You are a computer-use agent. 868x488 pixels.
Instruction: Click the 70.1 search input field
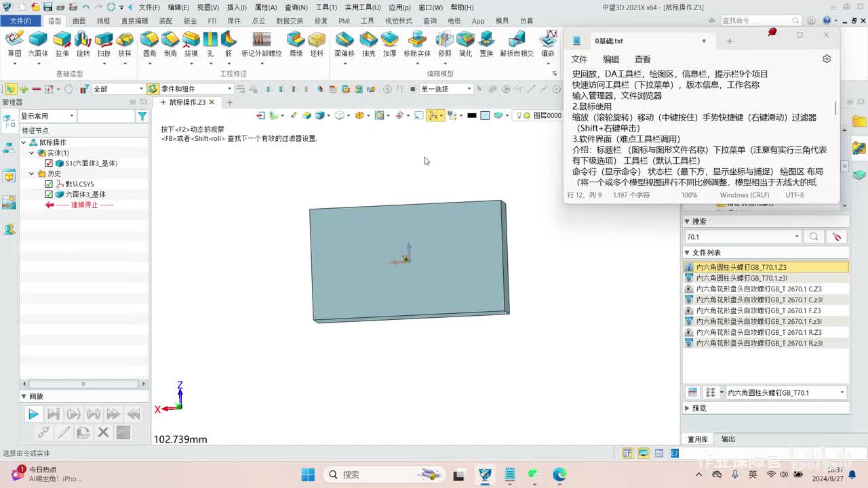pyautogui.click(x=743, y=237)
